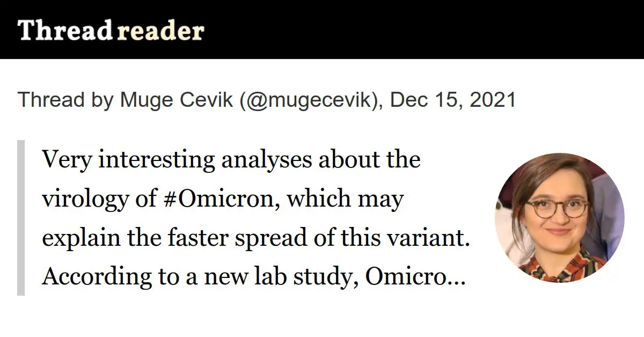Image resolution: width=644 pixels, height=337 pixels.
Task: Click the words "virology of" in the quote
Action: click(99, 200)
